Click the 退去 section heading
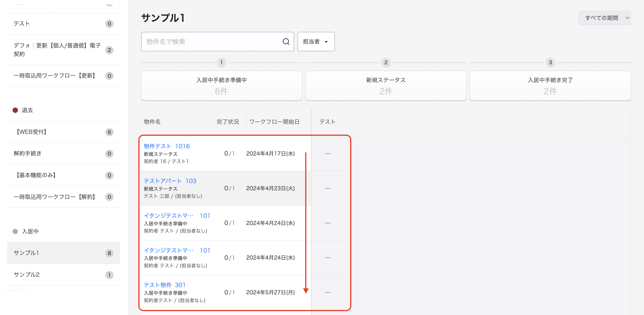 click(x=27, y=110)
